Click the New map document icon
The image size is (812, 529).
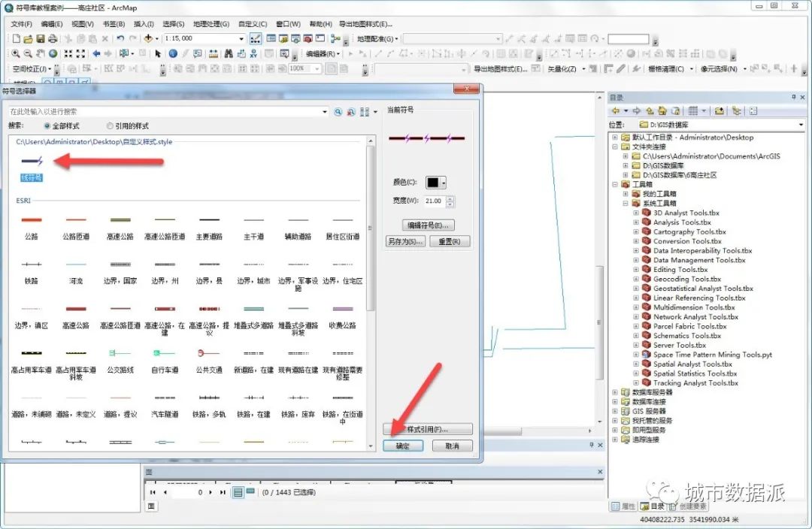[x=16, y=38]
